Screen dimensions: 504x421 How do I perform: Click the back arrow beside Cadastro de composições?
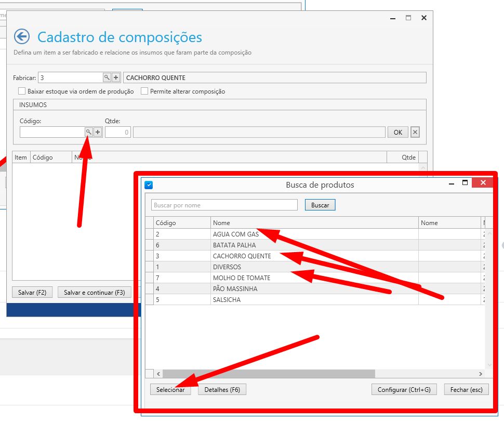22,37
